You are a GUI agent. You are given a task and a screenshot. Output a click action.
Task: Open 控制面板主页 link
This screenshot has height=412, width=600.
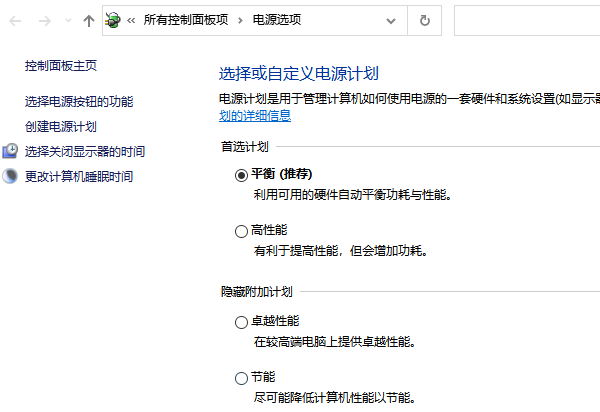tap(61, 66)
